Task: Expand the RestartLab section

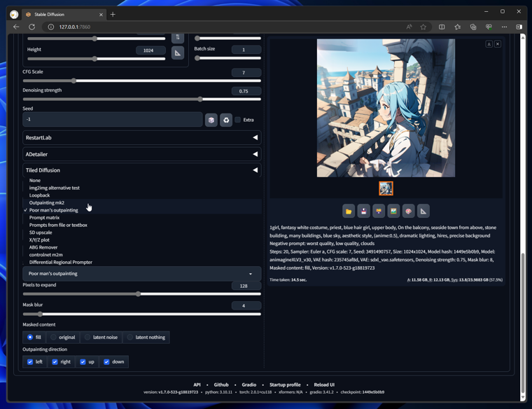Action: (142, 137)
